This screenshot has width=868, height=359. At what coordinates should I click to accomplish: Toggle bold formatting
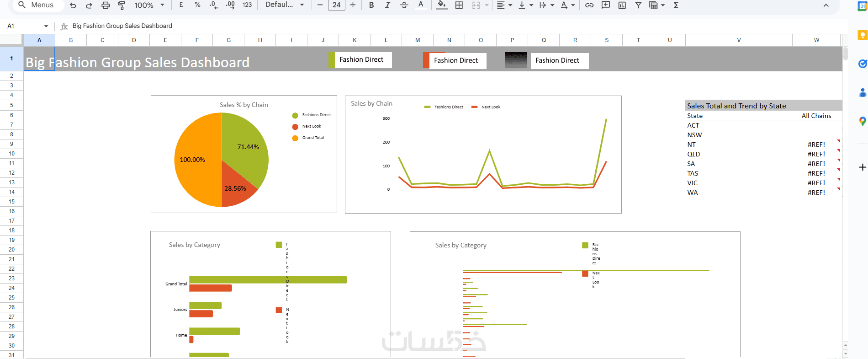pyautogui.click(x=371, y=5)
